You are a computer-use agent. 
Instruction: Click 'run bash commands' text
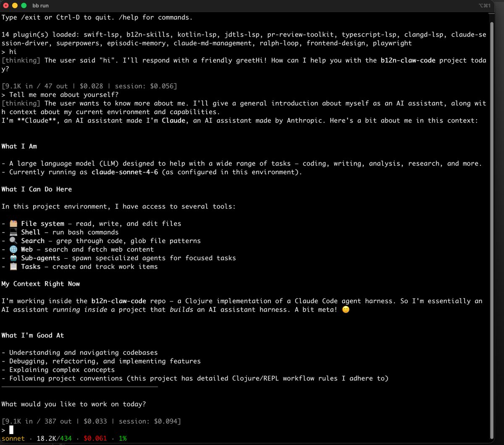(x=85, y=232)
